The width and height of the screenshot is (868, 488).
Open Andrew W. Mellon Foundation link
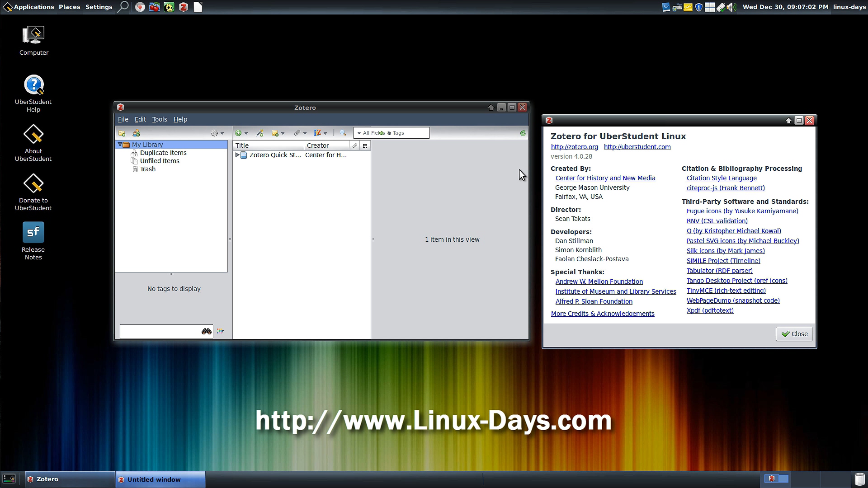[599, 282]
